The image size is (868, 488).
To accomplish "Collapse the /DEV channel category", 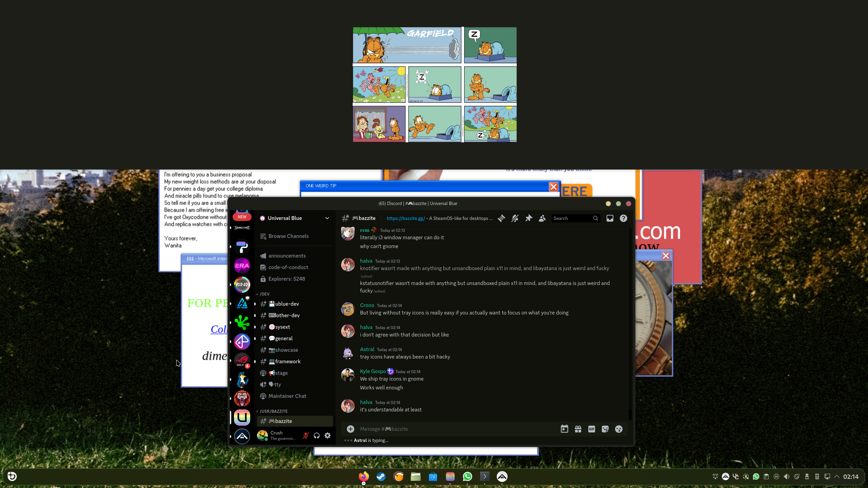I will pos(264,294).
